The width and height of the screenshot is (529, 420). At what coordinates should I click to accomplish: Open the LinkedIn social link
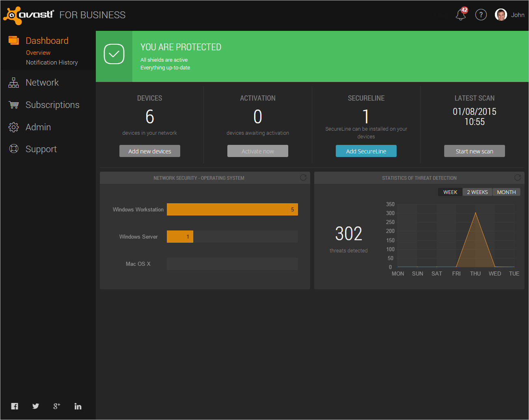[x=78, y=406]
